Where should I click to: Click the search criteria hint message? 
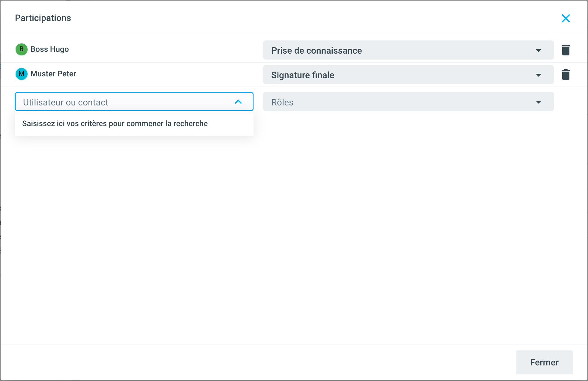pos(115,123)
